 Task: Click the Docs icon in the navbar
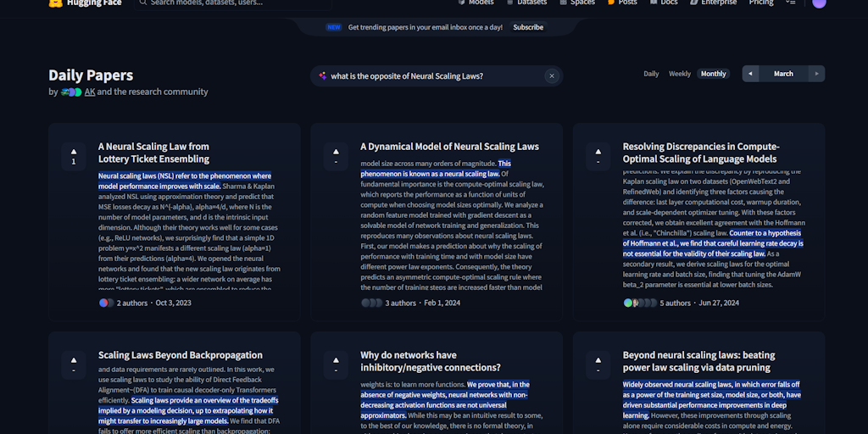click(x=654, y=3)
